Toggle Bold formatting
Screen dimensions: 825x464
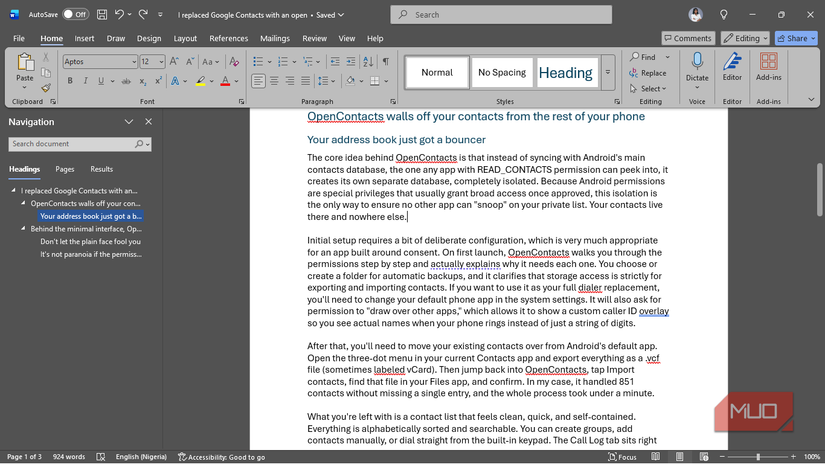pyautogui.click(x=70, y=81)
